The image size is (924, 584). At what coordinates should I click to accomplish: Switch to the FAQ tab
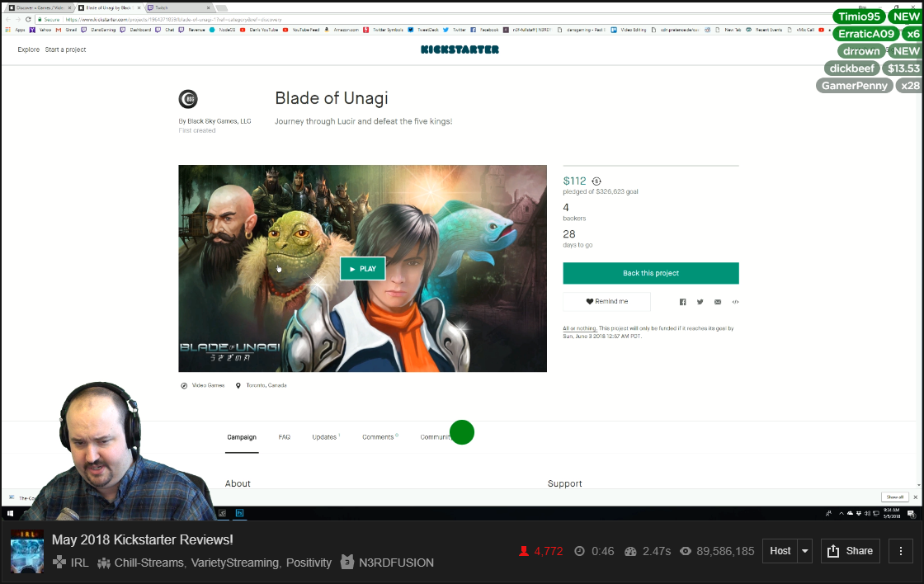(284, 437)
